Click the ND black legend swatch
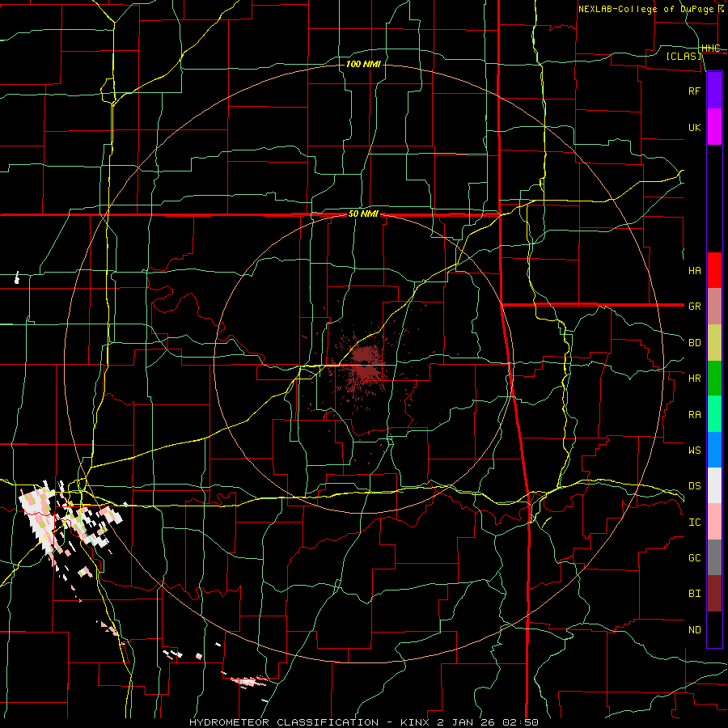The width and height of the screenshot is (728, 728). pos(714,629)
